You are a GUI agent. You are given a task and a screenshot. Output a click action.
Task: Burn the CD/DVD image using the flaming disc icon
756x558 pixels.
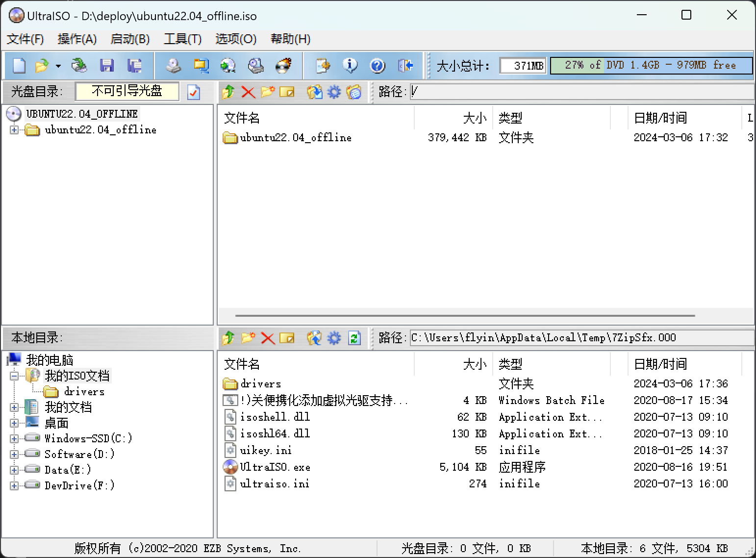[x=283, y=65]
